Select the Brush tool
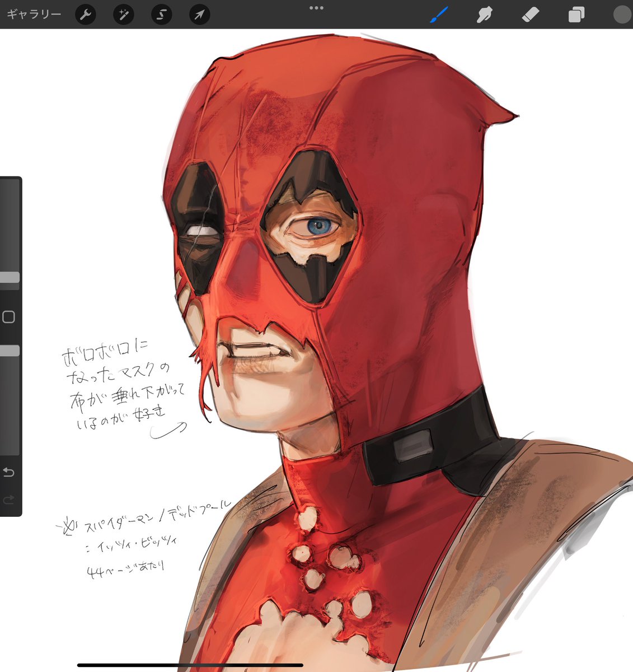Image resolution: width=633 pixels, height=672 pixels. [x=439, y=15]
